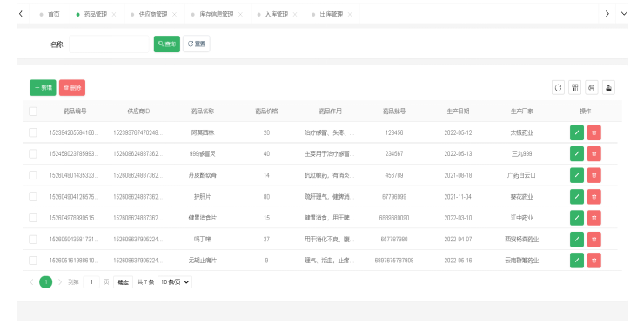
Task: Delete the 阿莫西林 row
Action: (x=594, y=132)
